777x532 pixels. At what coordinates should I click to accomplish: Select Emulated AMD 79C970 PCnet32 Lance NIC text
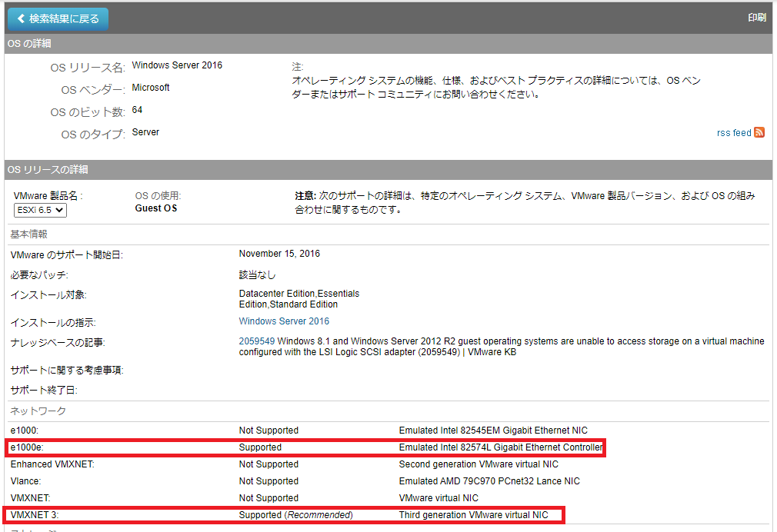(x=489, y=481)
